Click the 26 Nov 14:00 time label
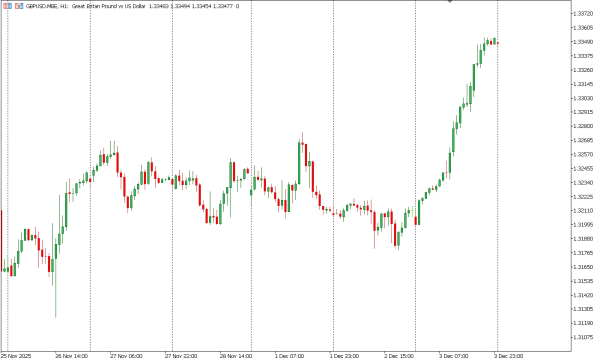Viewport: 600px width, 361px height. (71, 356)
